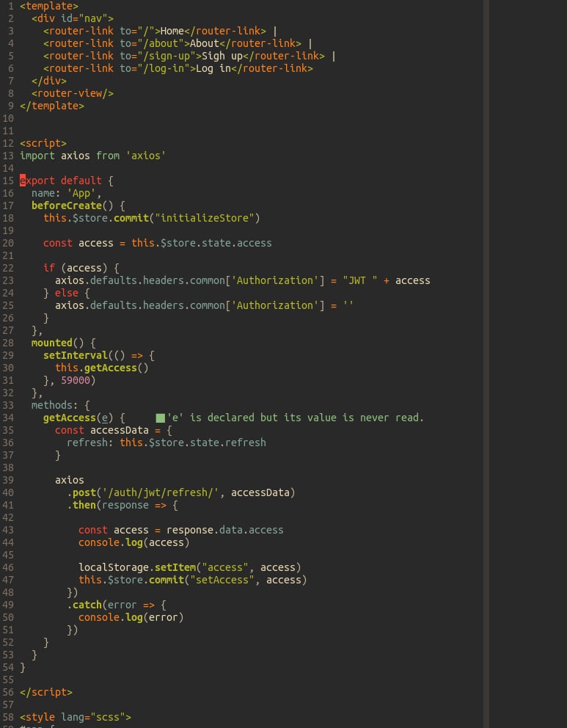This screenshot has width=567, height=728.
Task: Click the "initializeStore" string
Action: [204, 218]
